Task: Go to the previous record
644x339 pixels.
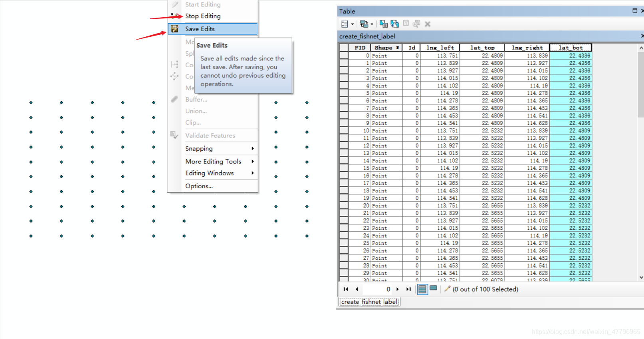Action: tap(357, 289)
